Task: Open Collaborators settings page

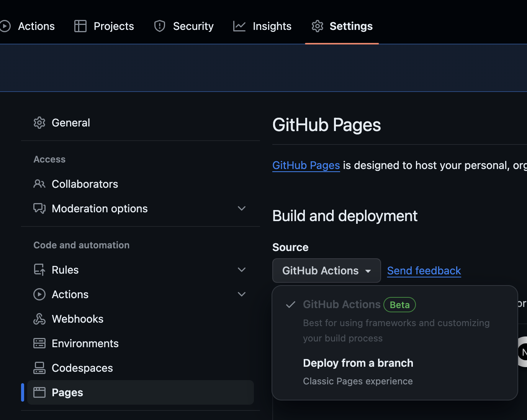Action: point(141,184)
